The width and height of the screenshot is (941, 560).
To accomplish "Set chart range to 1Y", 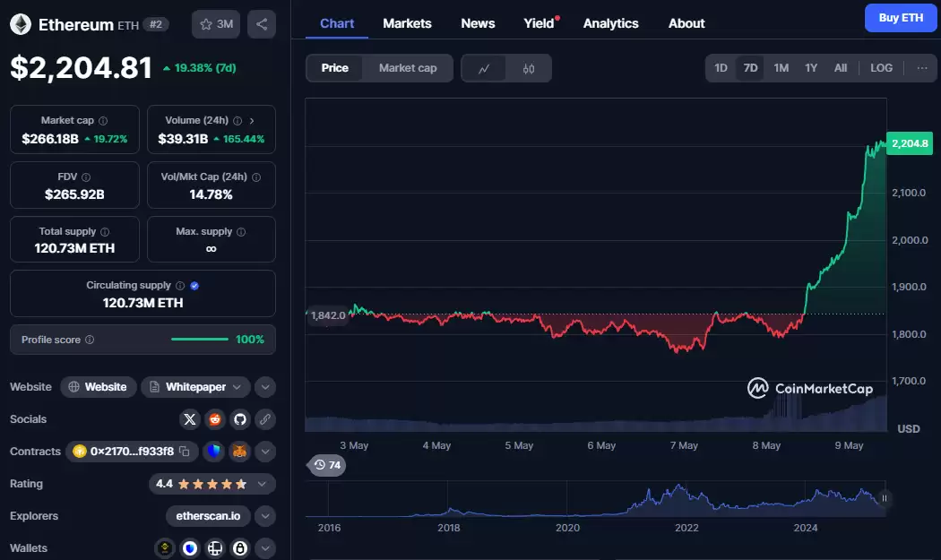I will tap(811, 68).
